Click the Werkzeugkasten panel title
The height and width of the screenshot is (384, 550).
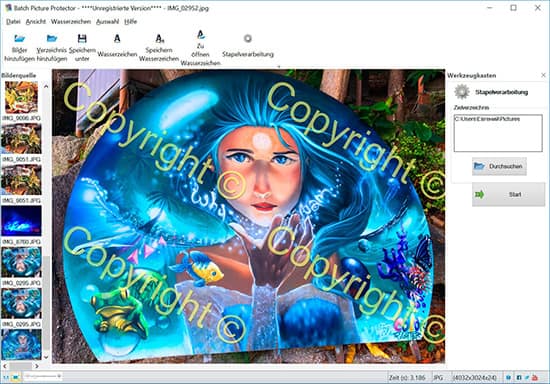[x=471, y=75]
